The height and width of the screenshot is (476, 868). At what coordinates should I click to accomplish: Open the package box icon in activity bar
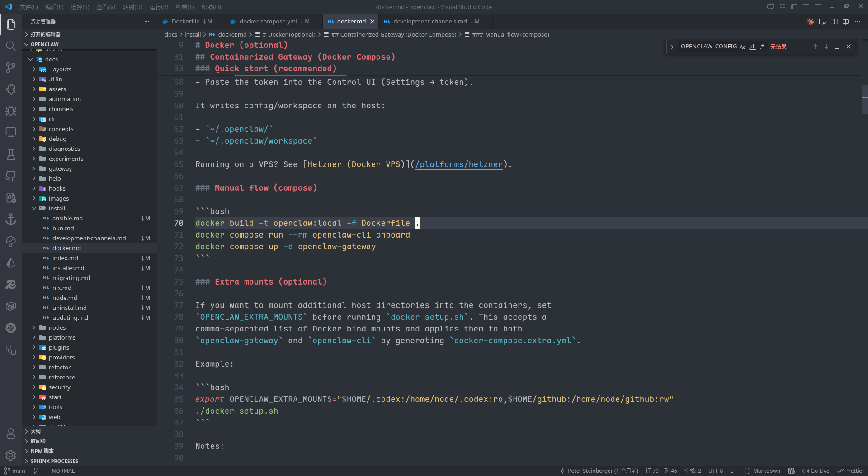11,306
